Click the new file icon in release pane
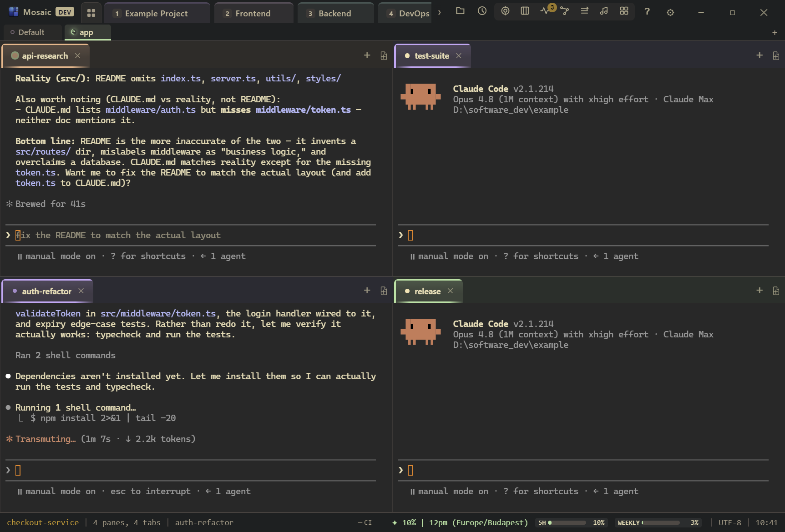 tap(776, 291)
